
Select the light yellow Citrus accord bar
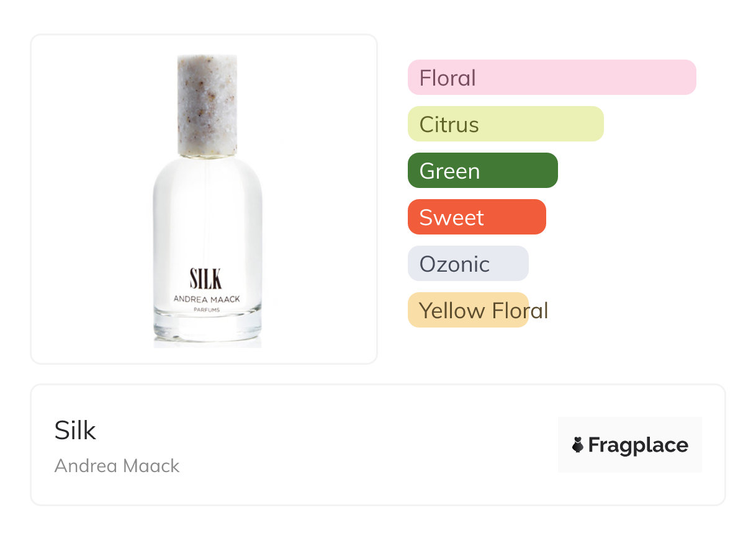[x=505, y=124]
